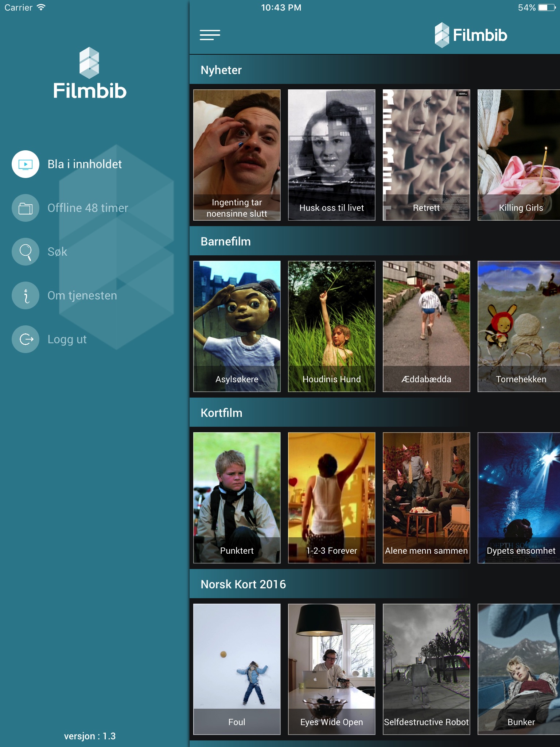Tap the Wi-Fi status icon

point(41,7)
